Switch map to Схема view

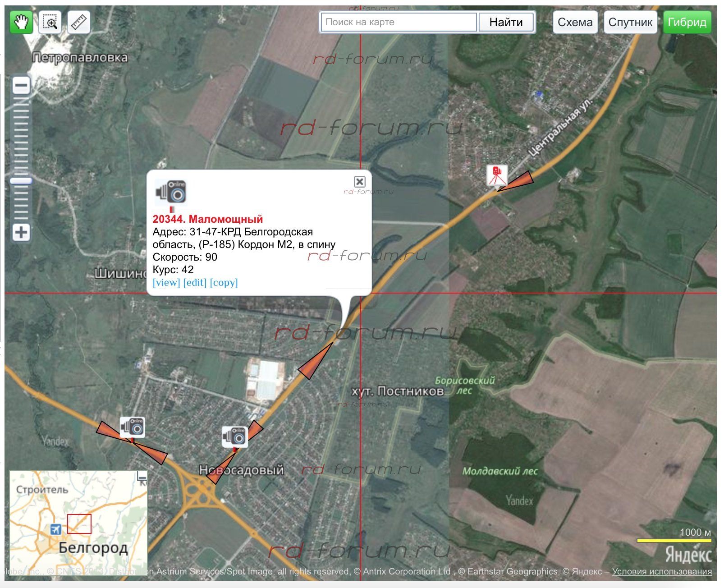coord(575,22)
